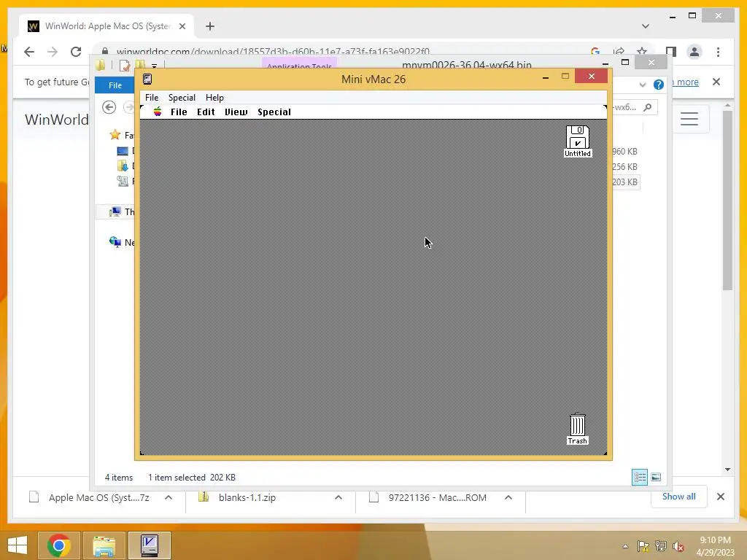Select Favorites star in Explorer sidebar
747x560 pixels.
tap(115, 135)
